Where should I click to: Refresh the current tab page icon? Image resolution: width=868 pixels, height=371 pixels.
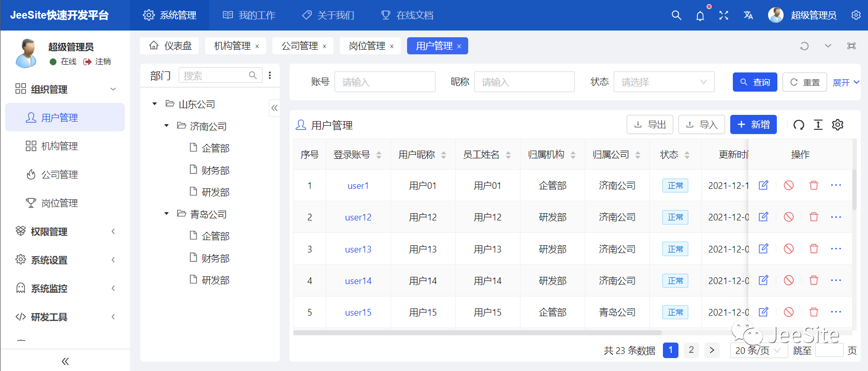coord(804,46)
